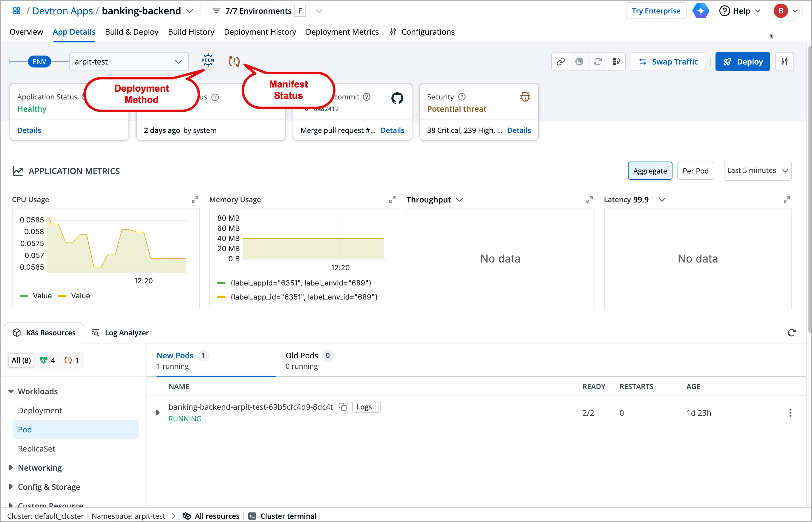Click the bug icon on the Security card
812x522 pixels.
point(525,96)
